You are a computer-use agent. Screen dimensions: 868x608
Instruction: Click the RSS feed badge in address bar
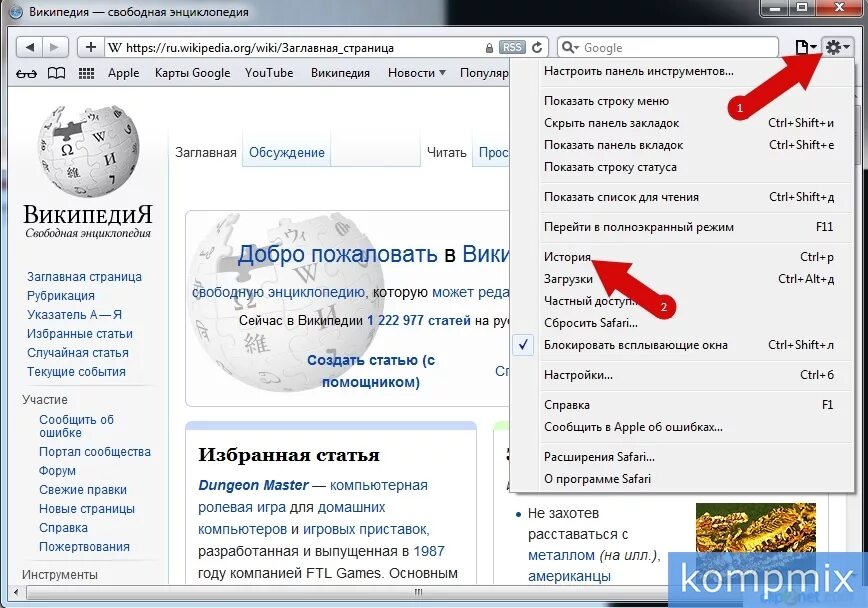tap(512, 48)
